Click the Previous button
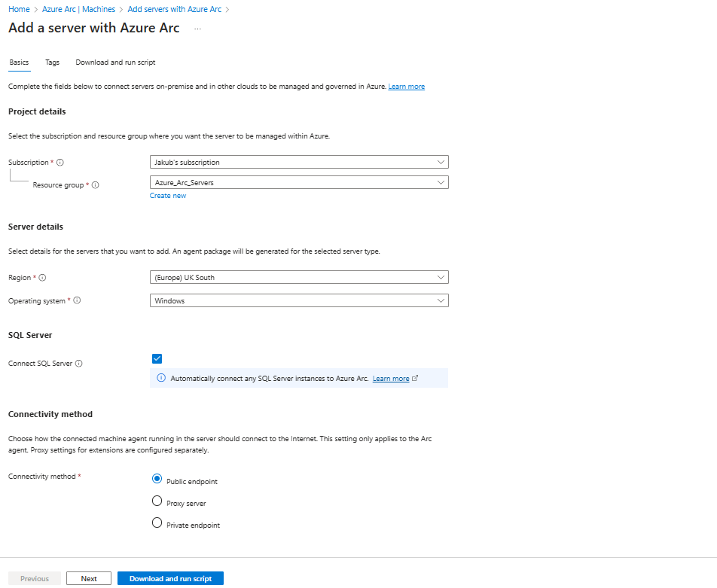 tap(35, 578)
